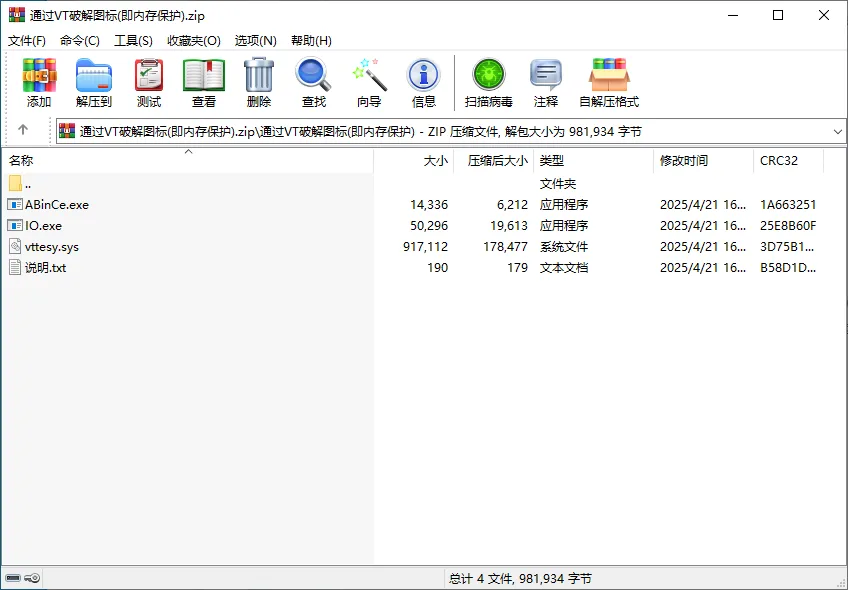This screenshot has width=848, height=590.
Task: Click the 测试 (Test) archive icon
Action: click(x=148, y=80)
